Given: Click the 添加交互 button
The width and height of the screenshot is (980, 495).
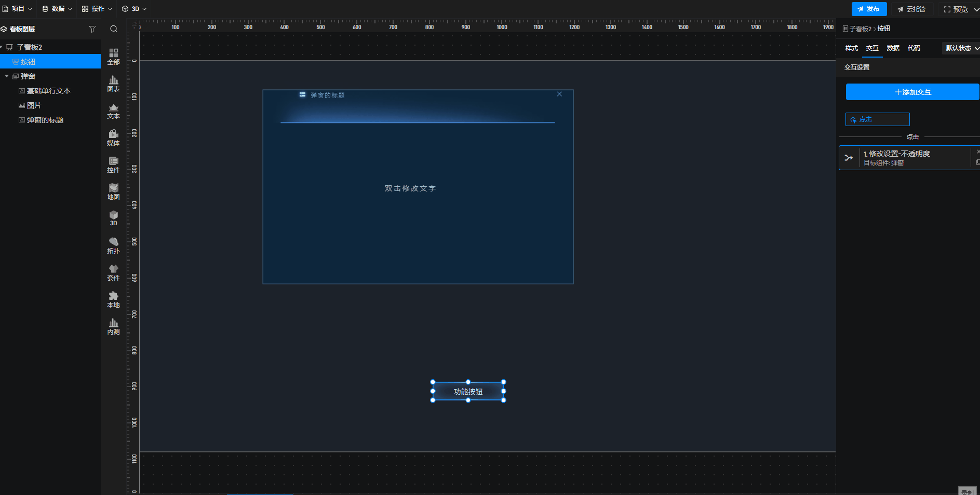Looking at the screenshot, I should pos(912,92).
